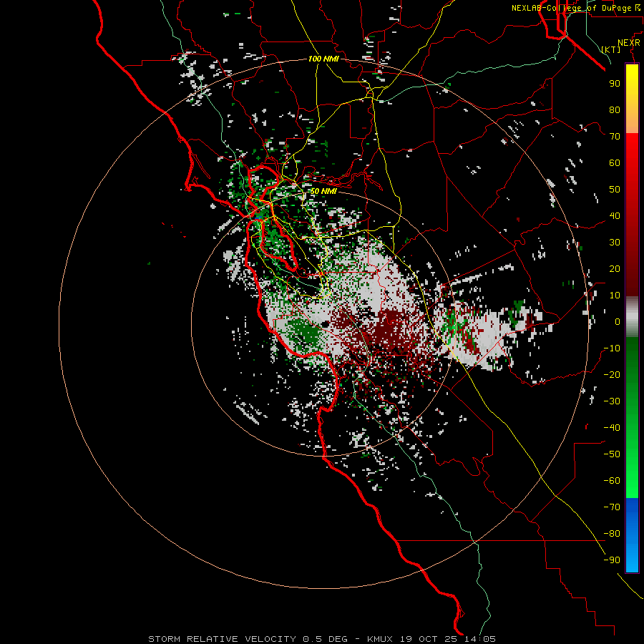
Task: Click the 30 tick label on the velocity scale
Action: tap(615, 243)
